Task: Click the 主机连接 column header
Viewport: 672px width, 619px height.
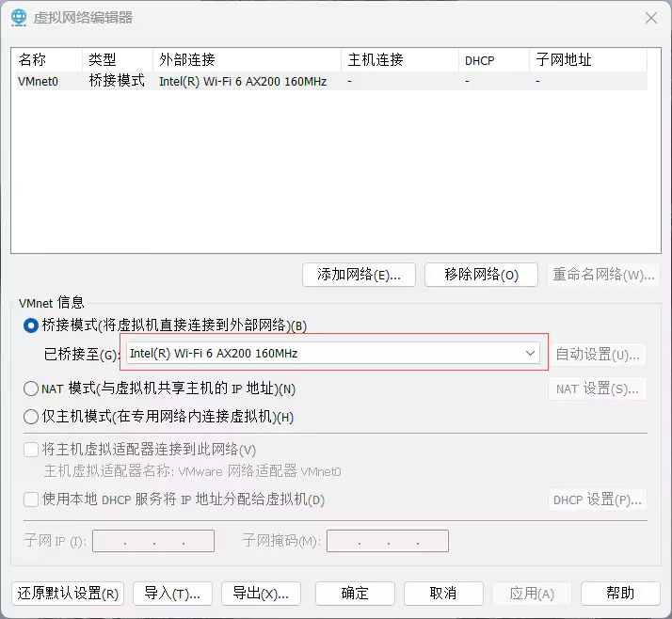Action: point(400,60)
